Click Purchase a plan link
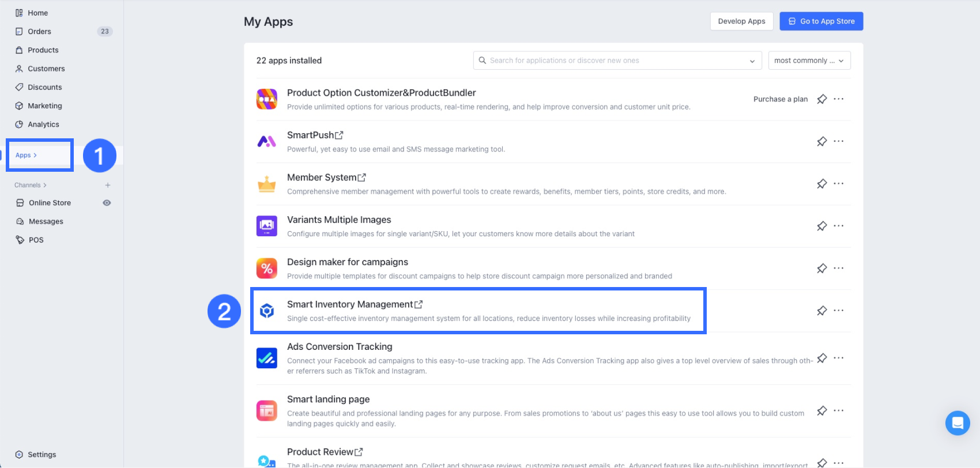Screen dimensions: 980x468 [780, 99]
